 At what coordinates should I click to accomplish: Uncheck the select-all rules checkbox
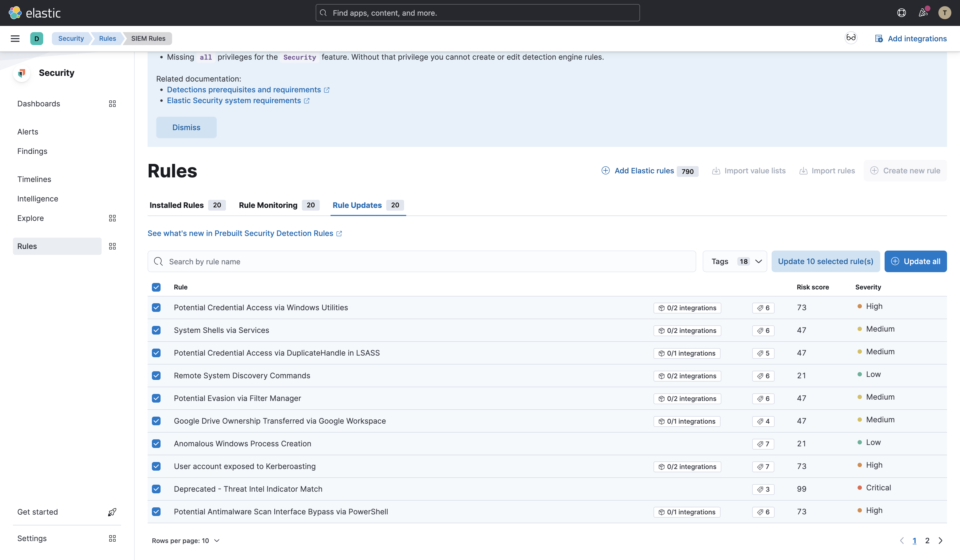[x=156, y=287]
